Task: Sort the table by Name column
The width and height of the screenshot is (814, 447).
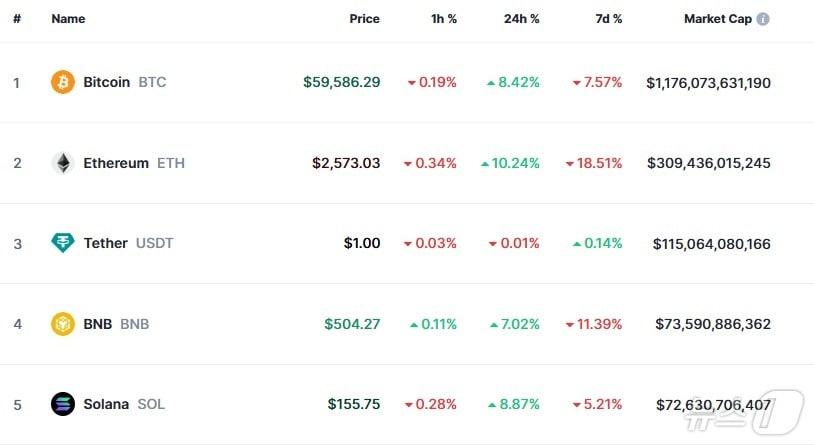Action: [x=68, y=19]
